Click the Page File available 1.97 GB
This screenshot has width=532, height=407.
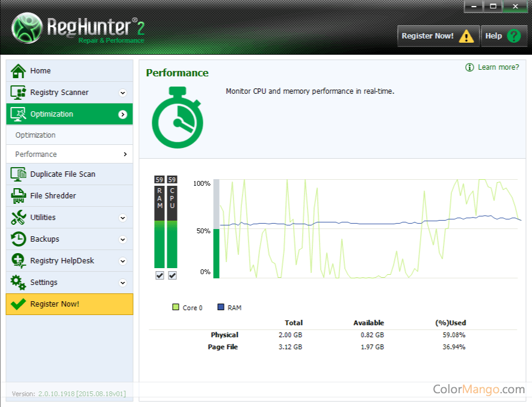coord(372,347)
